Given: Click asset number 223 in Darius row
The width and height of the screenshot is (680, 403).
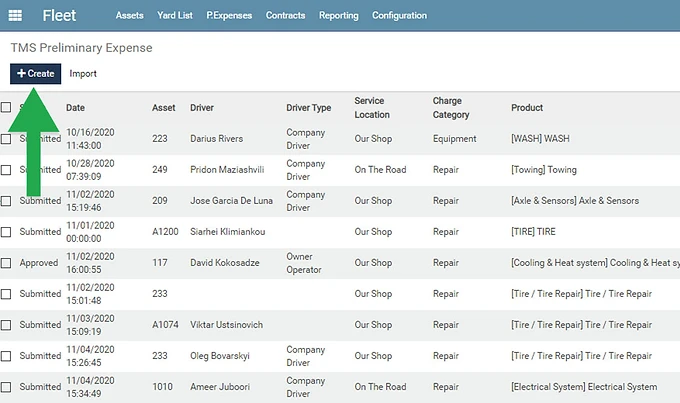Looking at the screenshot, I should 160,139.
